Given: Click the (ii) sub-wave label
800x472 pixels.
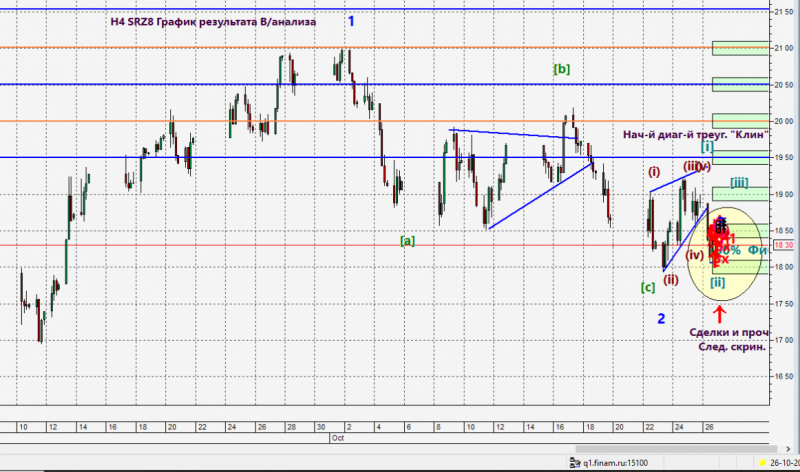Looking at the screenshot, I should 670,280.
